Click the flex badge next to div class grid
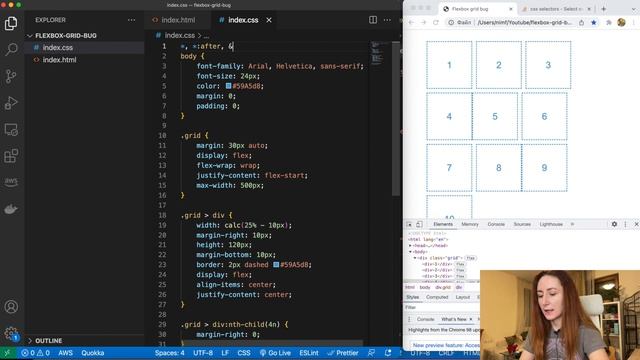The image size is (640, 360). pos(471,258)
